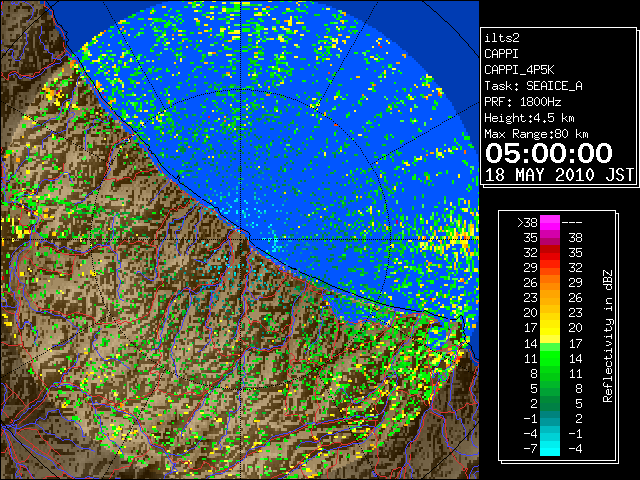The image size is (640, 480).
Task: Click the 'PRF: 1800Hz' text
Action: point(522,102)
